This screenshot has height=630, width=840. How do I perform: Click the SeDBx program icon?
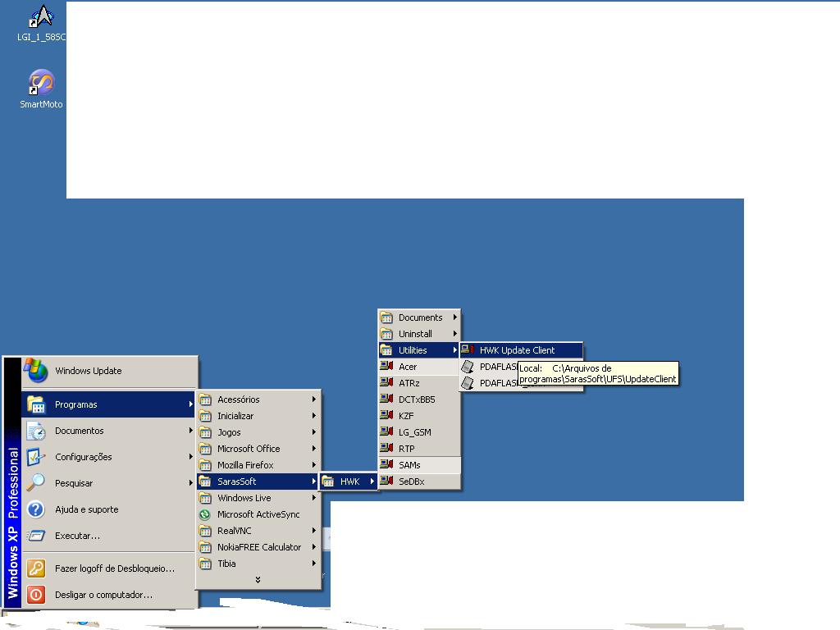(387, 481)
